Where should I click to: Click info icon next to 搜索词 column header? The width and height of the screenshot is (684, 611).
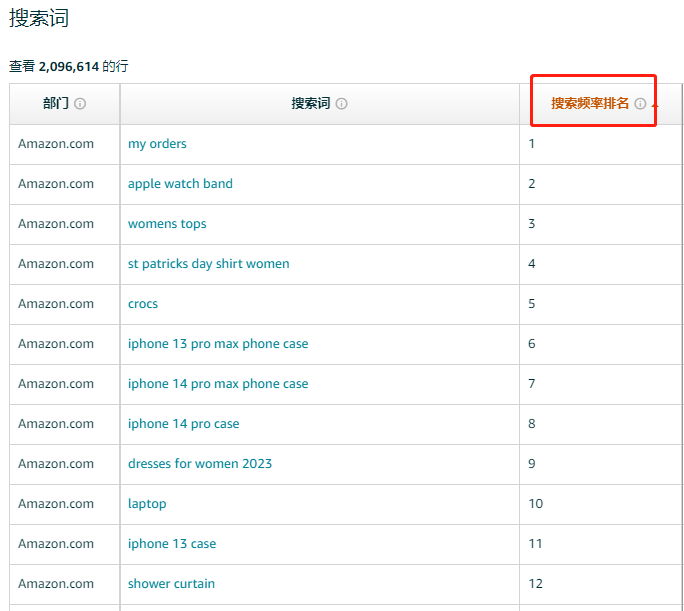[342, 104]
